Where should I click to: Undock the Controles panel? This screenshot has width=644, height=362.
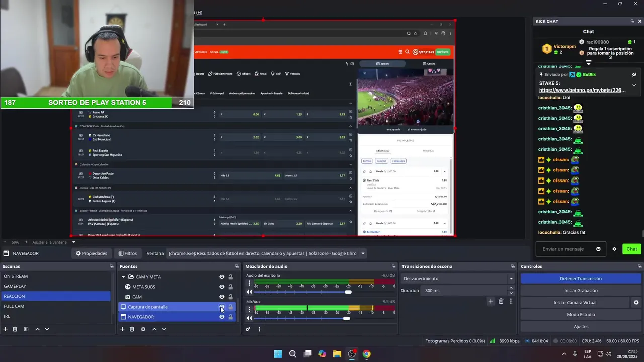coord(640,266)
